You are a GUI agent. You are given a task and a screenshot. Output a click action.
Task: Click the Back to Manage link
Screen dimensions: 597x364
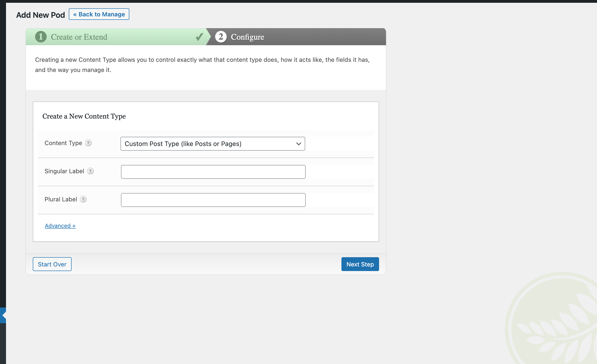[x=99, y=14]
